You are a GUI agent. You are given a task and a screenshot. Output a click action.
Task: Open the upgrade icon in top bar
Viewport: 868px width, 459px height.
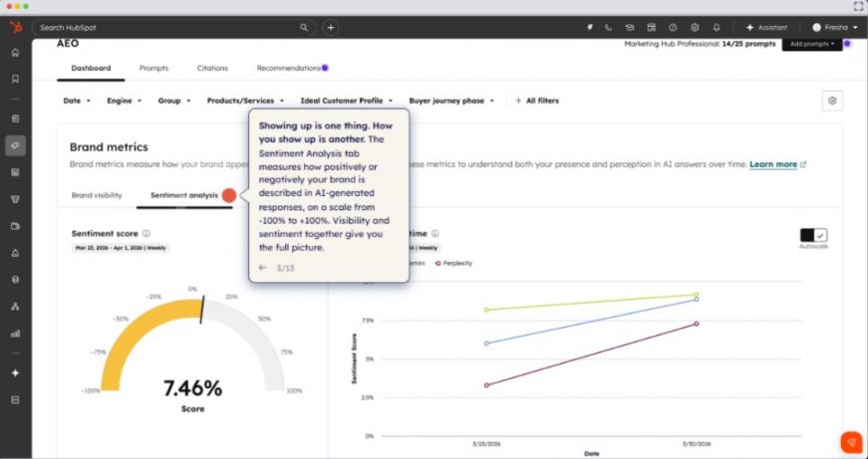click(x=590, y=27)
